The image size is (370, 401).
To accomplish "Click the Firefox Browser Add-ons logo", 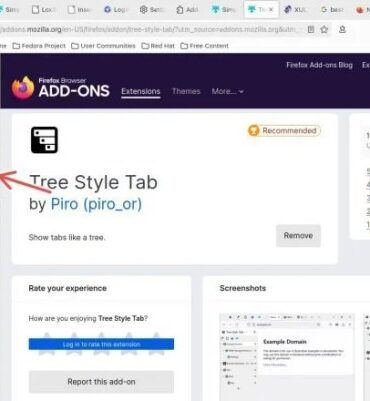I will click(60, 88).
